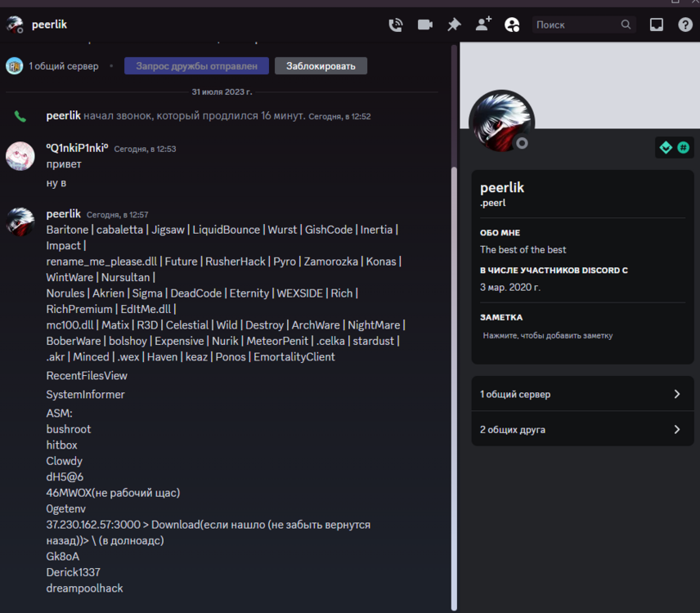Image resolution: width=700 pixels, height=613 pixels.
Task: Click the 'ОБО МНЕ' heading
Action: (x=500, y=233)
